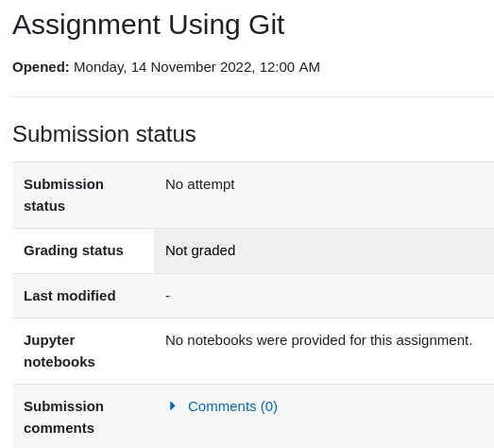Click the word Git in the title
494x448 pixels.
(266, 25)
